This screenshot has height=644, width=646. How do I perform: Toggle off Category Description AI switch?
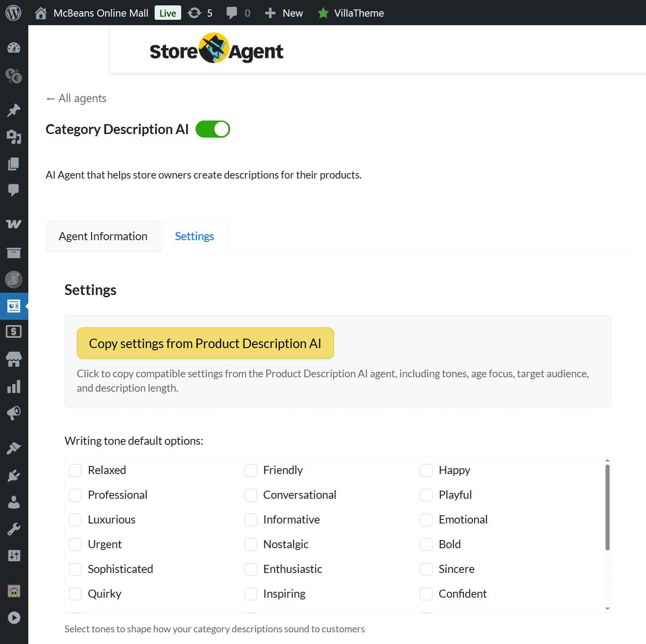(x=213, y=129)
